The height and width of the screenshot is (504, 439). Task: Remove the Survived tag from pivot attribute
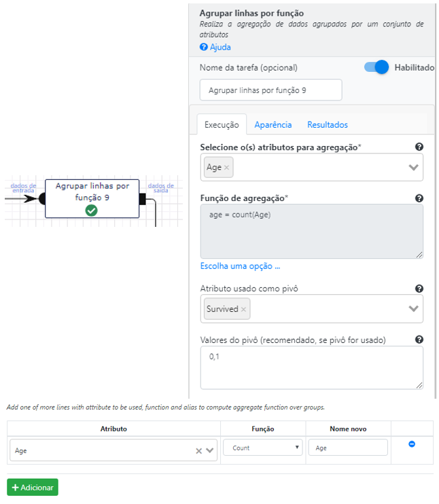(243, 309)
